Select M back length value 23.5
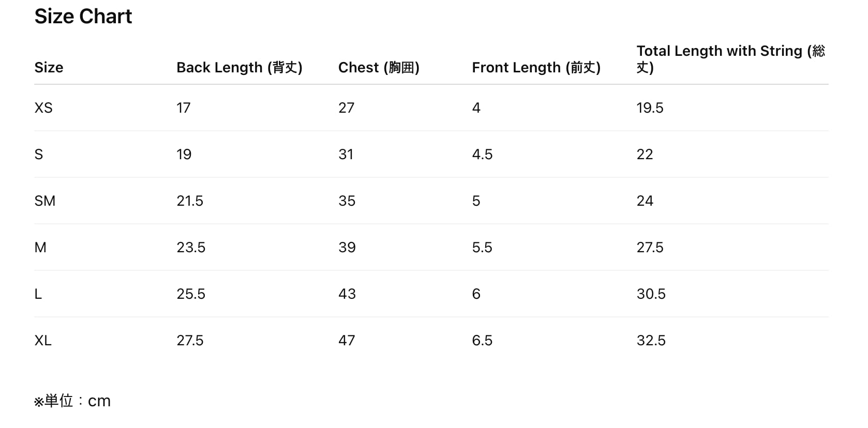The height and width of the screenshot is (428, 868). (x=191, y=248)
